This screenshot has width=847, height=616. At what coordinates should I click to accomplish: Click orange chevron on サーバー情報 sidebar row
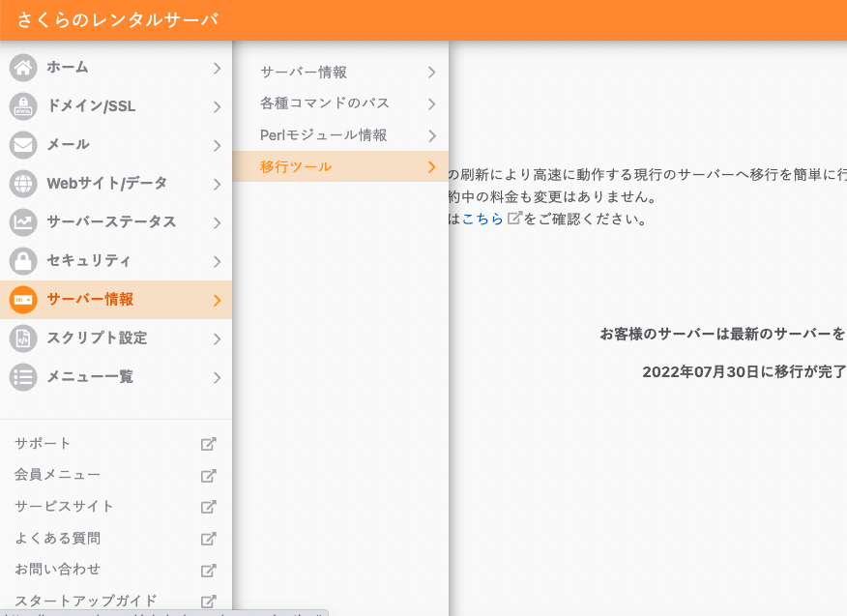(x=217, y=301)
